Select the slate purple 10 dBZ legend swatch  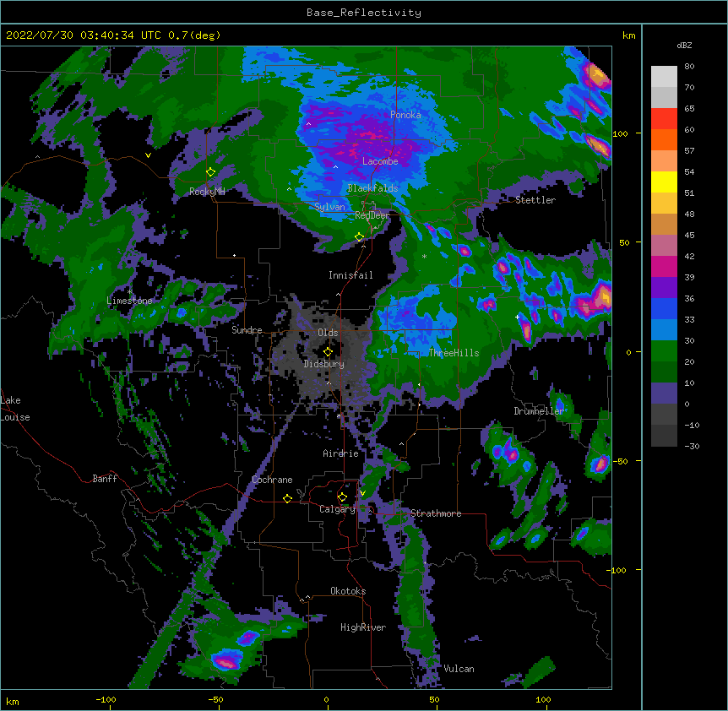(x=664, y=393)
